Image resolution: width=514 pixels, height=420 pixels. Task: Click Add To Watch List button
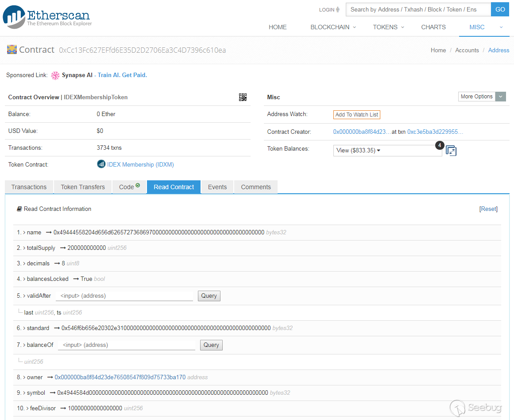coord(357,115)
